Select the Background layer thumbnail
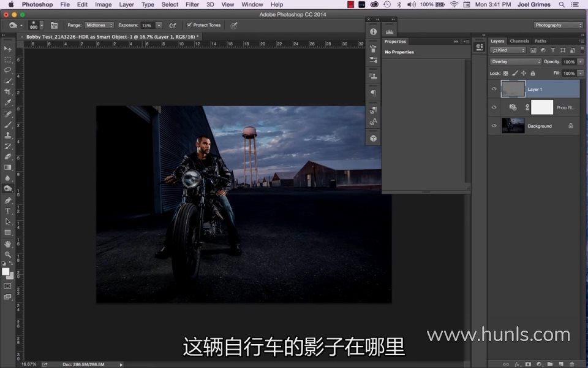 [513, 126]
